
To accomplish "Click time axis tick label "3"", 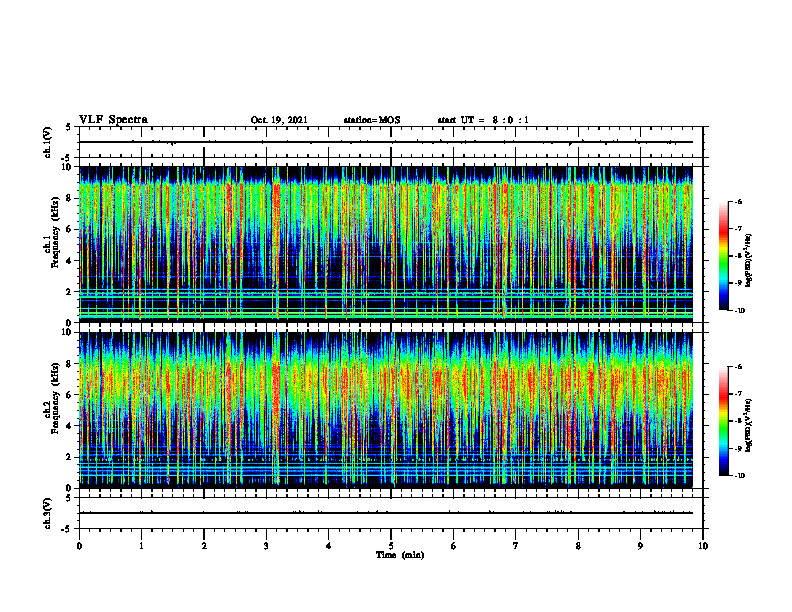I will click(266, 546).
